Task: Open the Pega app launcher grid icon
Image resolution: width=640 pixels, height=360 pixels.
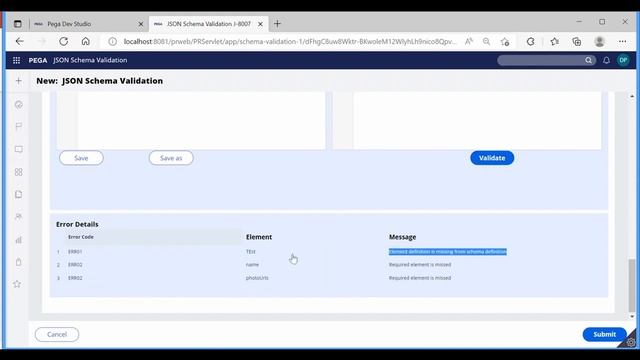Action: pyautogui.click(x=16, y=60)
